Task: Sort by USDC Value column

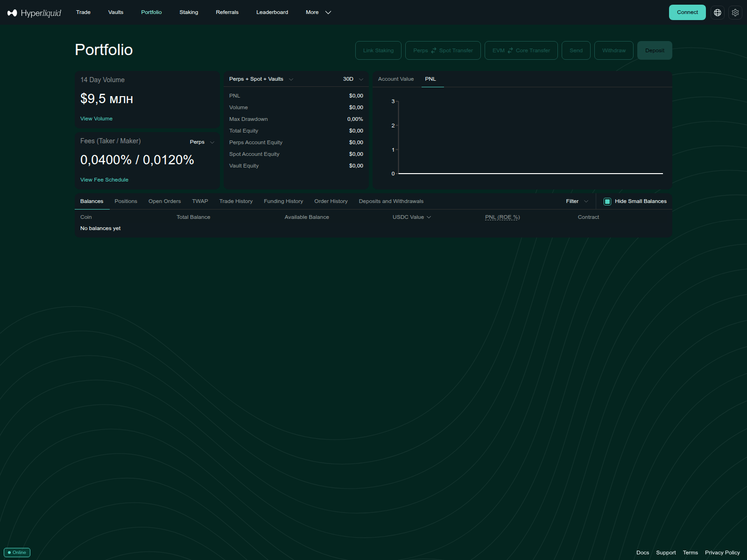Action: (x=412, y=217)
